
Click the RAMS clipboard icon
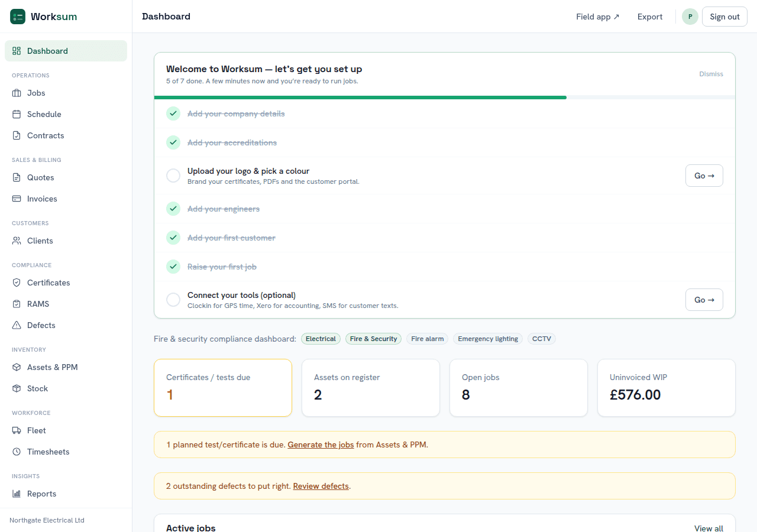point(17,304)
